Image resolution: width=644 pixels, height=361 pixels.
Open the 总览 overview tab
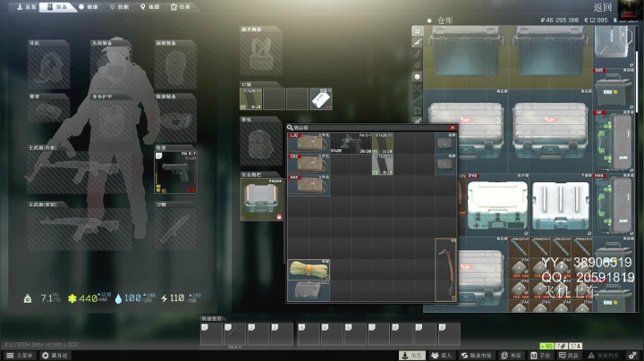pyautogui.click(x=26, y=7)
